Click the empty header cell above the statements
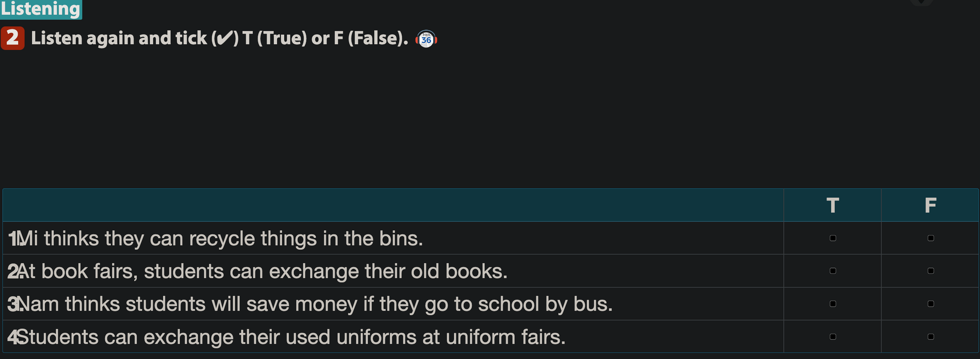 click(x=392, y=205)
